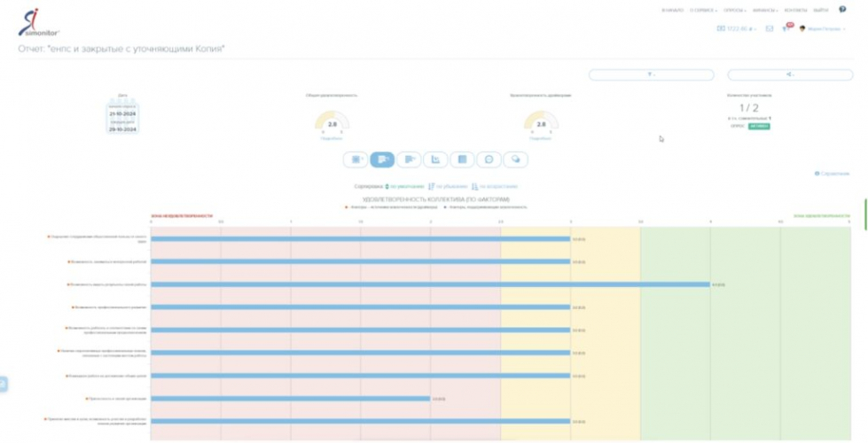
Task: Open the user name profile dropdown
Action: pyautogui.click(x=826, y=28)
